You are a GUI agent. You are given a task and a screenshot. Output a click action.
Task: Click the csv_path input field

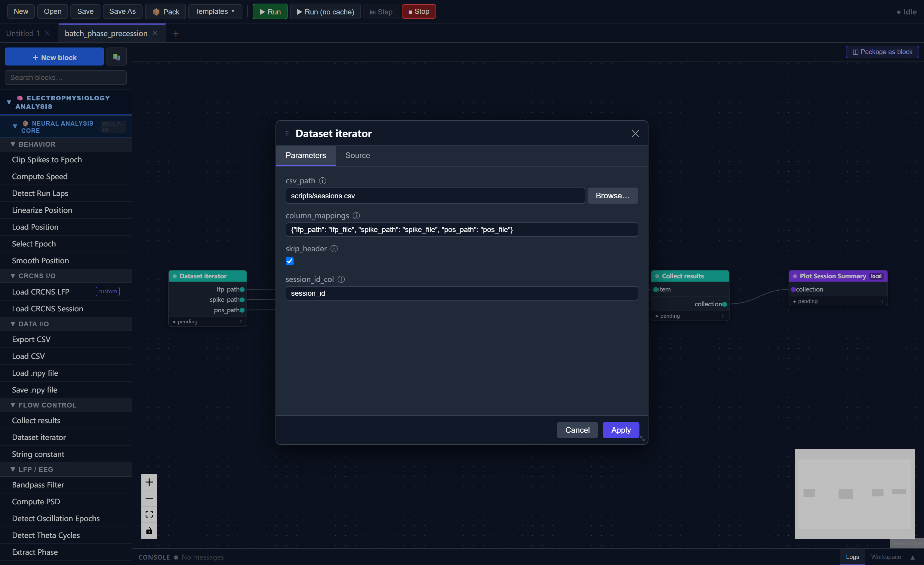point(435,196)
